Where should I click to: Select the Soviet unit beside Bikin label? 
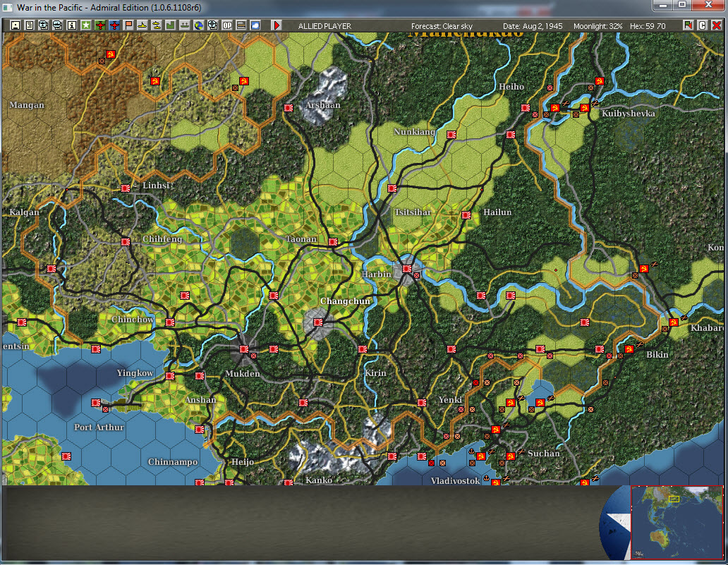pos(629,348)
